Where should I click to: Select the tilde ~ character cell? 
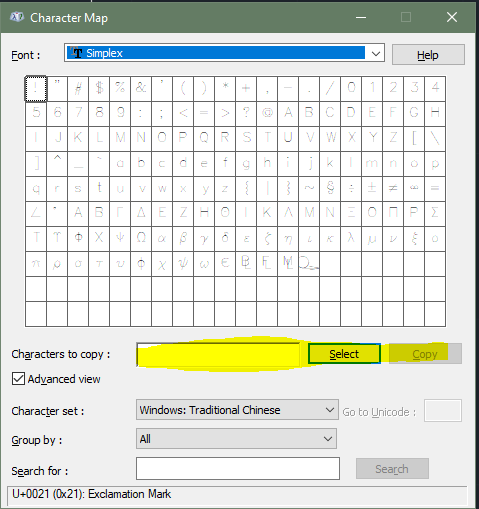309,189
